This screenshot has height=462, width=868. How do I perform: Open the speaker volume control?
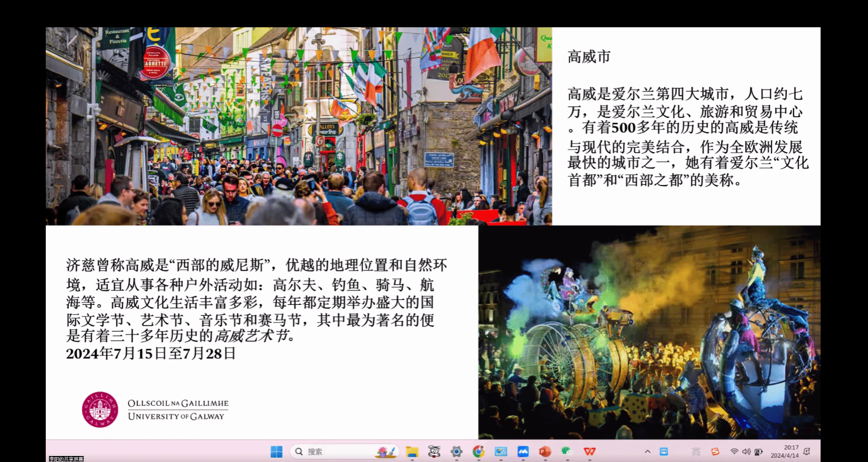click(746, 452)
